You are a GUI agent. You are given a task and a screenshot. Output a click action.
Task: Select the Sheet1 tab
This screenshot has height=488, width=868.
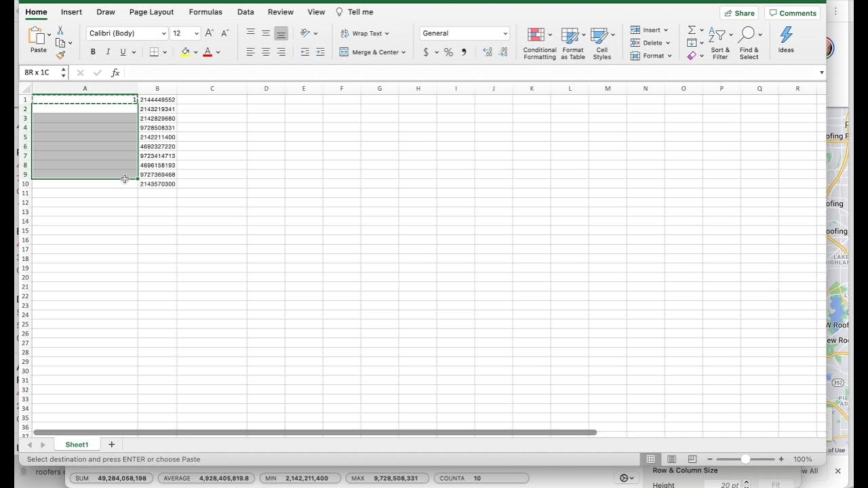77,445
